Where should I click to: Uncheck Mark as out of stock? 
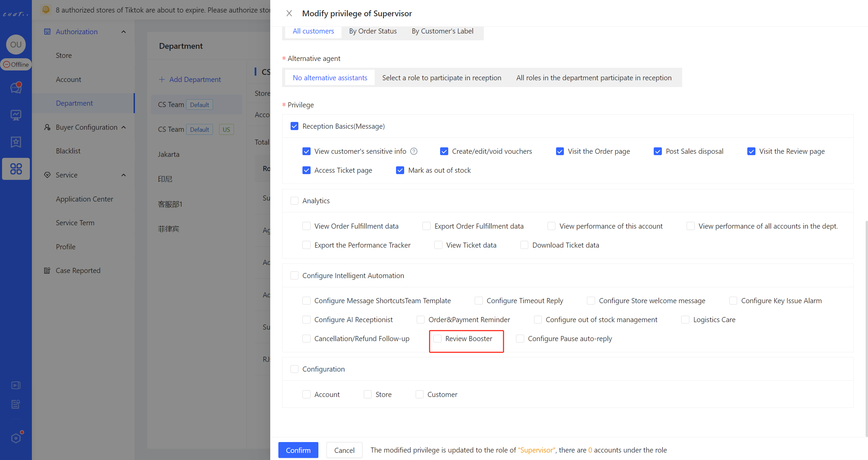point(400,170)
